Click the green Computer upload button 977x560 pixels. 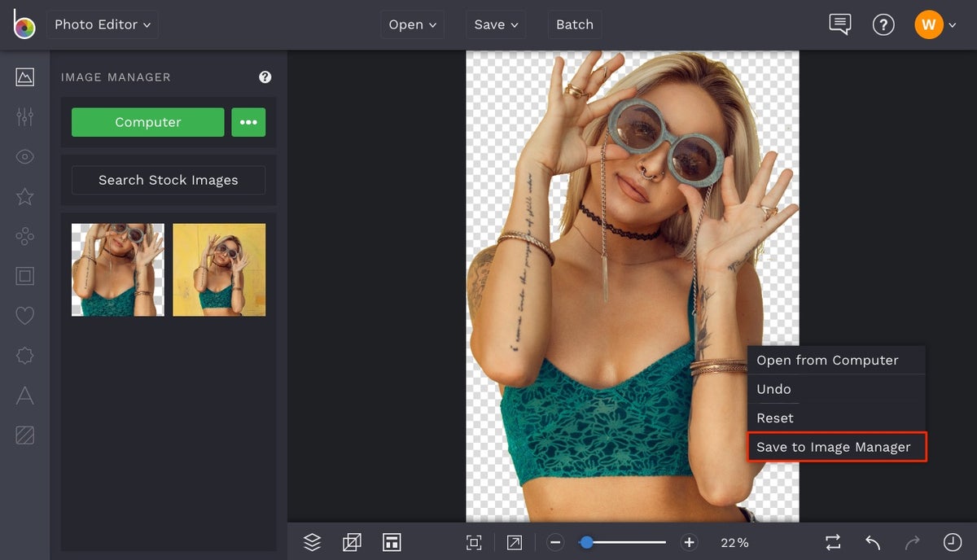(147, 122)
